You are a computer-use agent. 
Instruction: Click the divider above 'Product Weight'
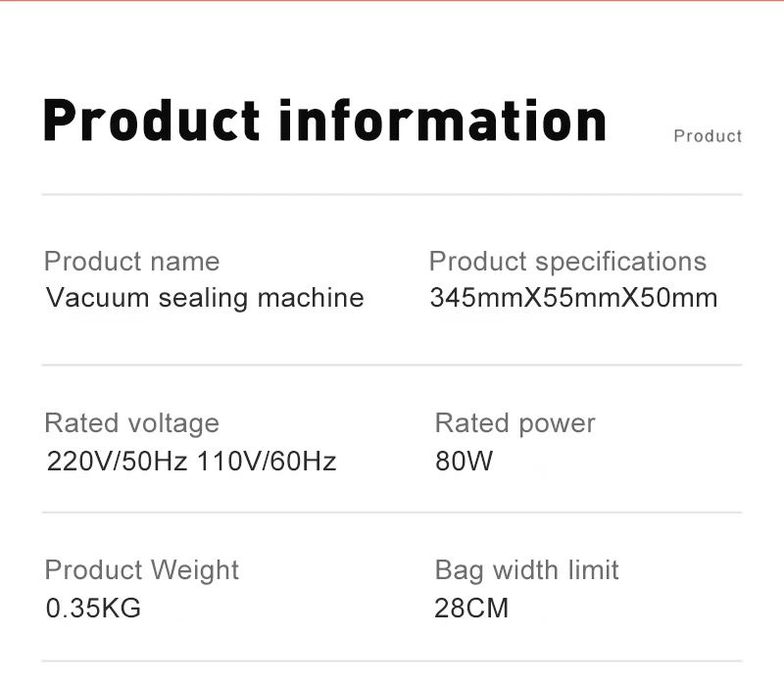pyautogui.click(x=392, y=513)
